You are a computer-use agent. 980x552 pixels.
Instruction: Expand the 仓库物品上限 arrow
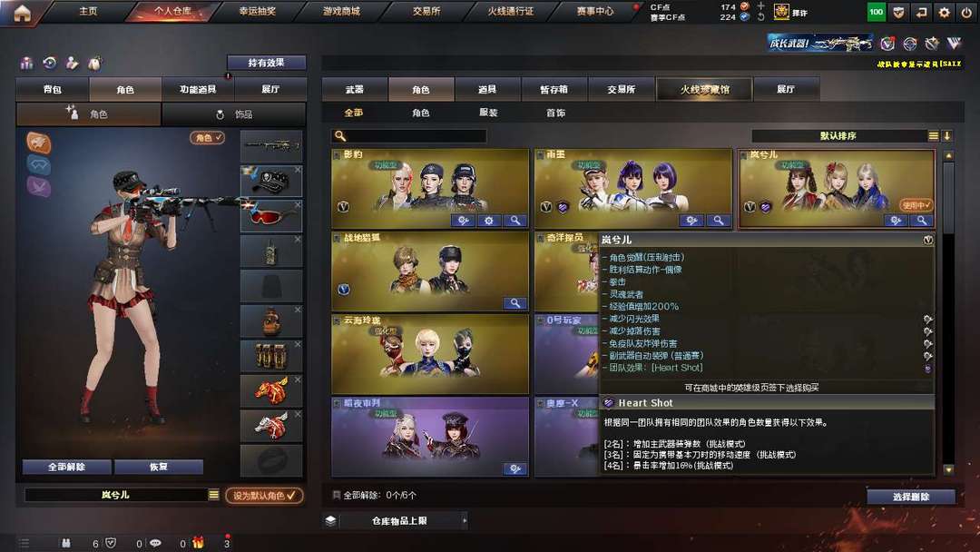pyautogui.click(x=465, y=520)
